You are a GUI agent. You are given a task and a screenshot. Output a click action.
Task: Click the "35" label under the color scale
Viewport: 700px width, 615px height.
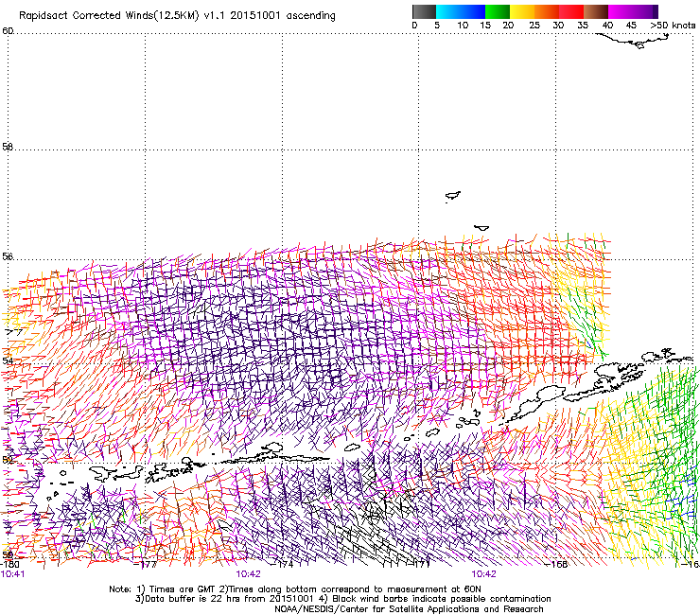pos(583,26)
